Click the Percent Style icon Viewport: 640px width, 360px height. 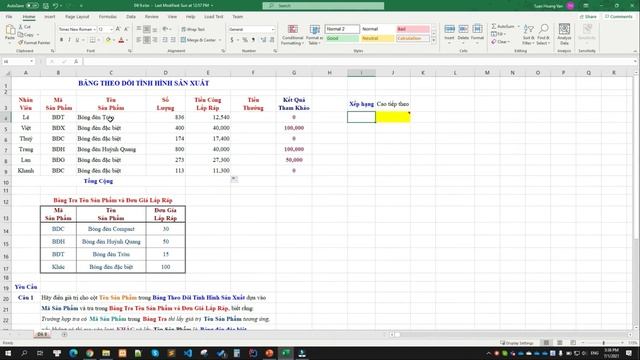click(245, 40)
